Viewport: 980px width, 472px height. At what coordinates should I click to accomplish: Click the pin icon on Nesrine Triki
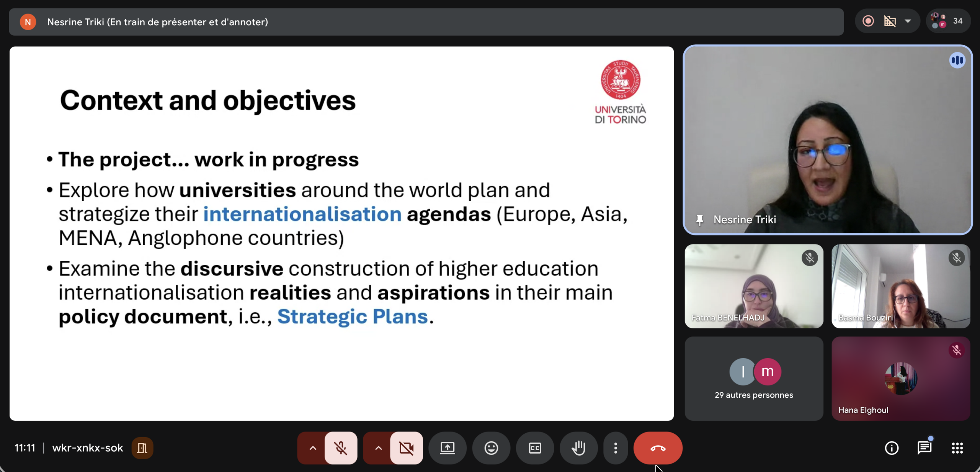(x=699, y=220)
